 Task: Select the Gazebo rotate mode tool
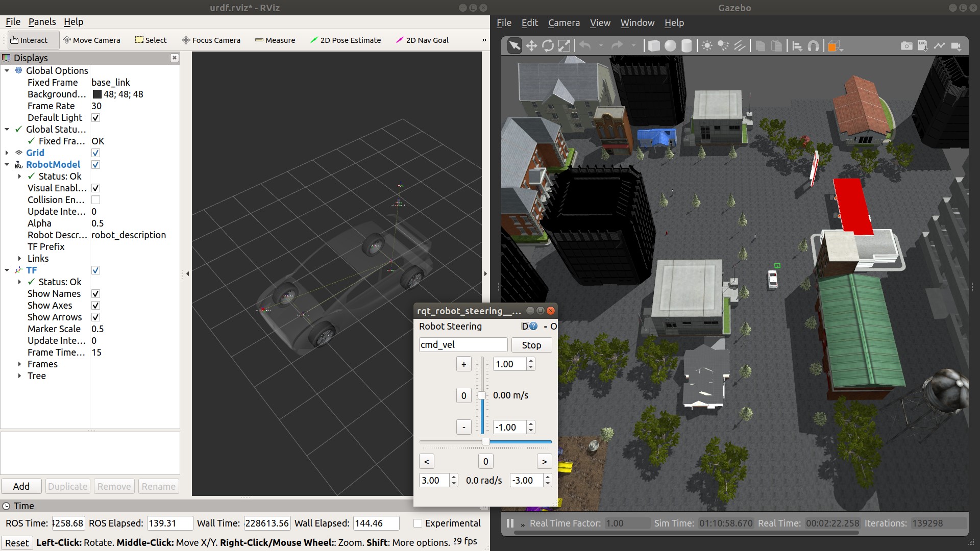pos(548,46)
